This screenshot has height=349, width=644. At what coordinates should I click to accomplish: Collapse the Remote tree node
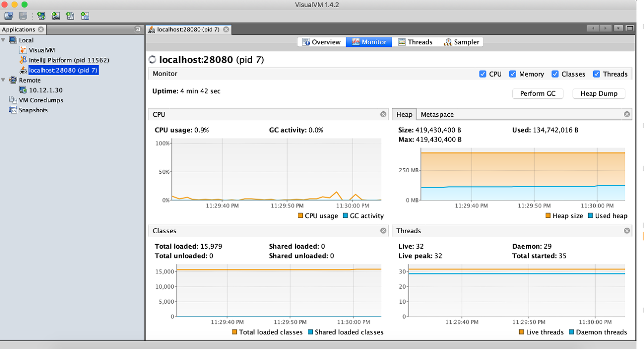pos(4,80)
